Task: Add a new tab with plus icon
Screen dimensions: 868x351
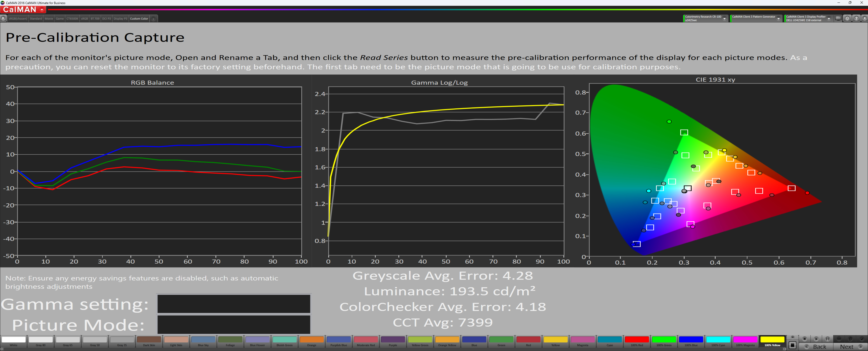Action: click(153, 19)
